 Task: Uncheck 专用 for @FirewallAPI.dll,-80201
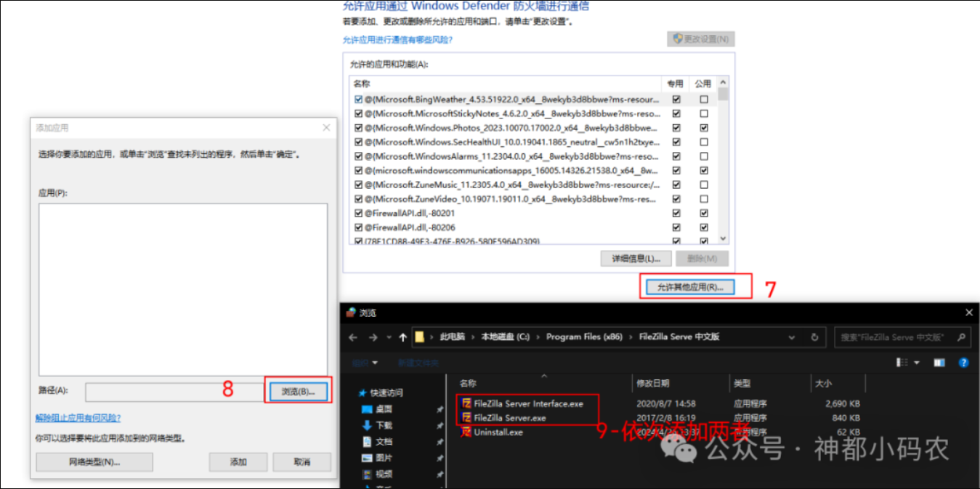(676, 213)
